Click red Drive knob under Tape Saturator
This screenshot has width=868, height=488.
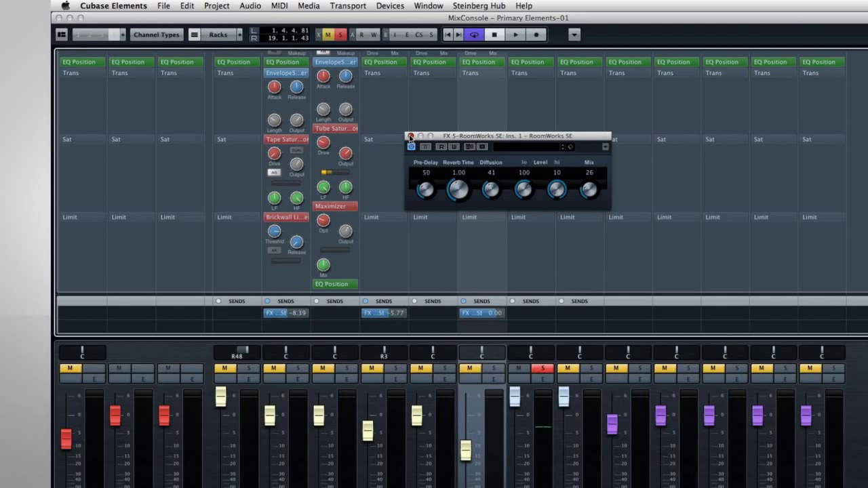(274, 154)
